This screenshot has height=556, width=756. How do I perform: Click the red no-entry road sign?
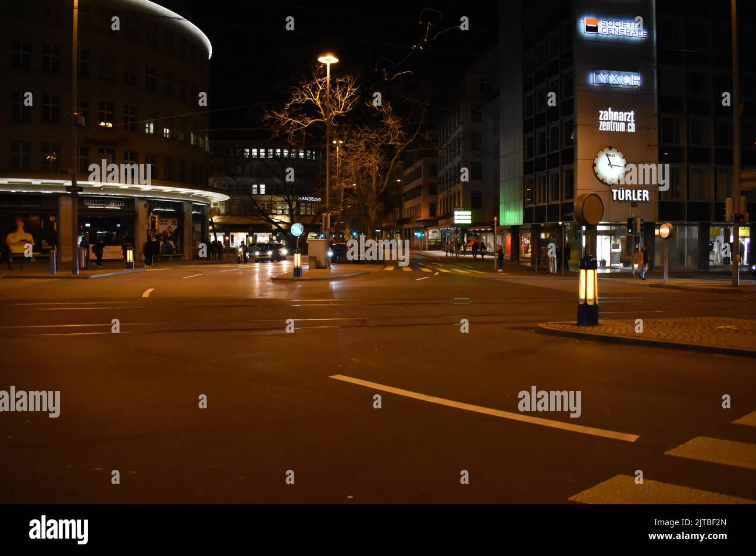click(665, 230)
